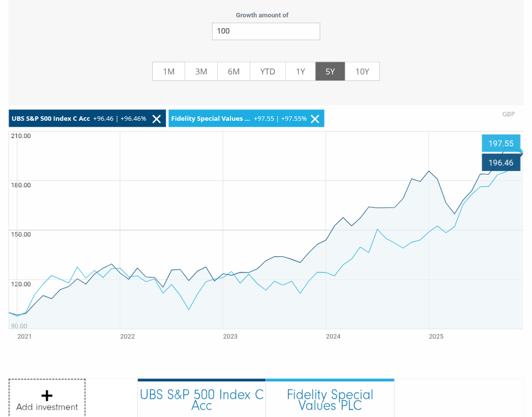This screenshot has height=417, width=532.
Task: Click the Growth amount of label
Action: click(262, 15)
